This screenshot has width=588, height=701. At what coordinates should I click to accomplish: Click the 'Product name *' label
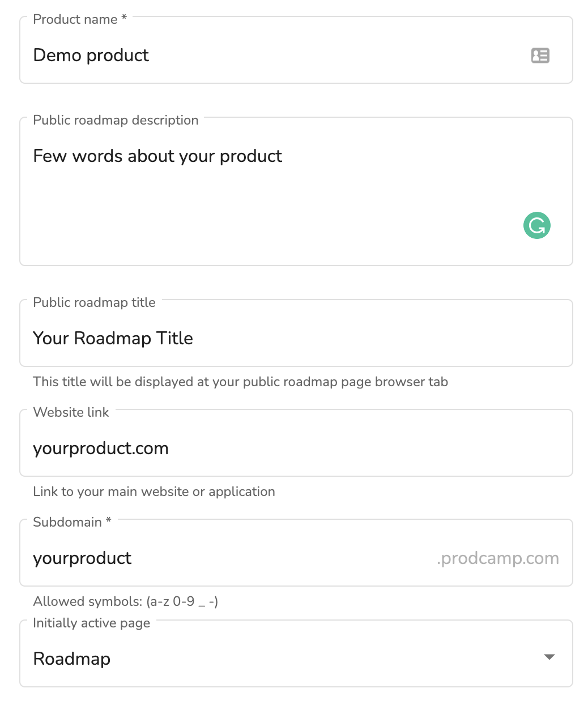[80, 19]
